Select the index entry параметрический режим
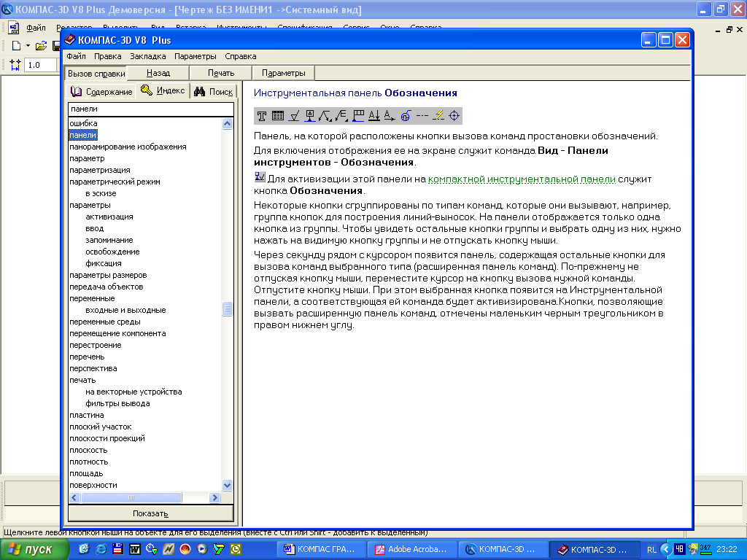Image resolution: width=747 pixels, height=560 pixels. click(115, 182)
